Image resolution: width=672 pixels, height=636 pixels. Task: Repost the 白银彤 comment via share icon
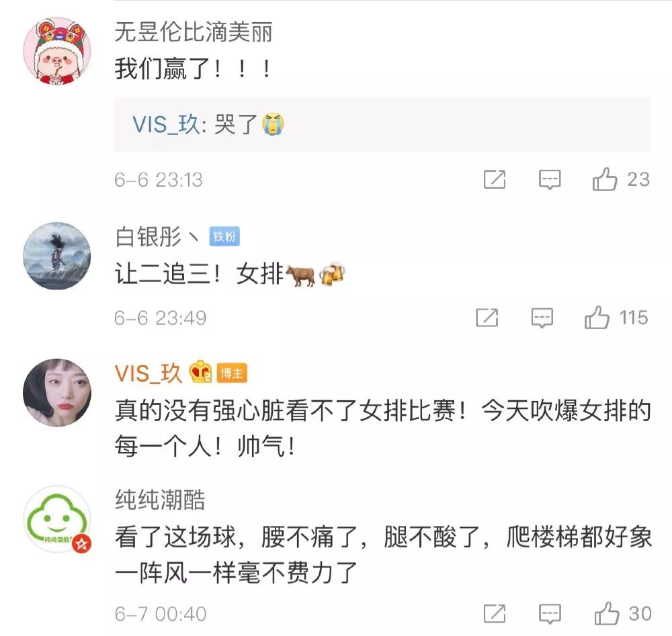click(x=487, y=318)
